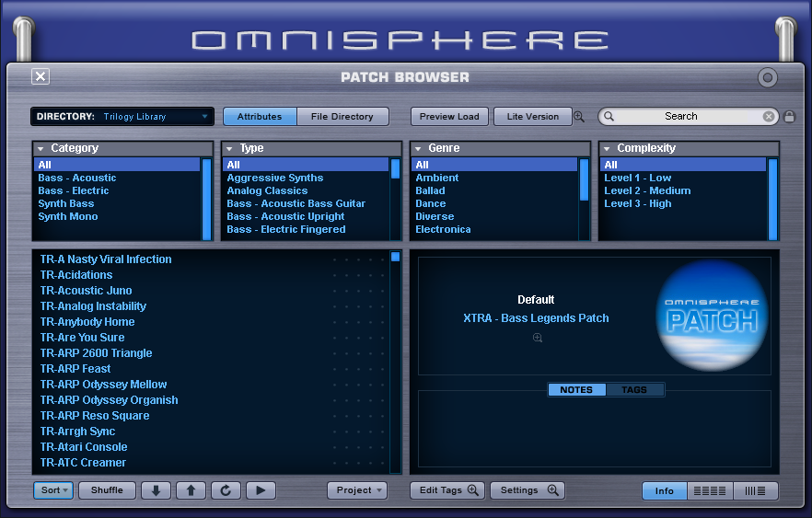Close the Patch Browser with X
The image size is (812, 518).
[x=41, y=76]
